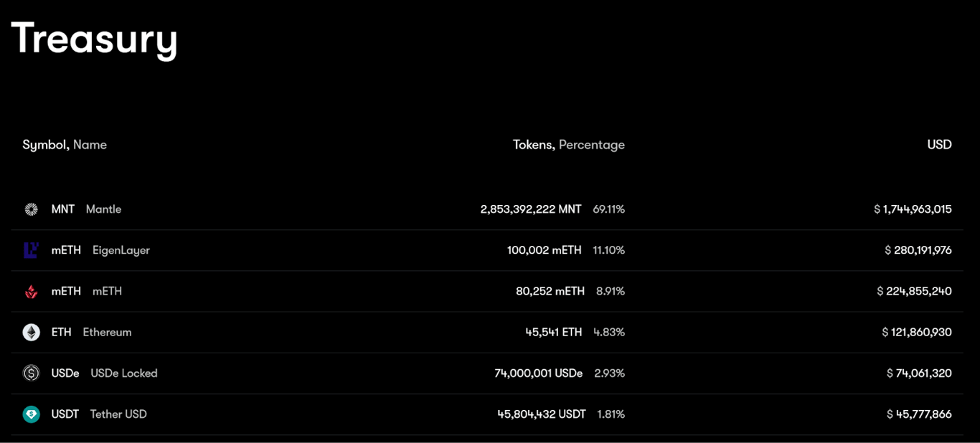
Task: Select the EigenLayer row name
Action: pos(121,250)
